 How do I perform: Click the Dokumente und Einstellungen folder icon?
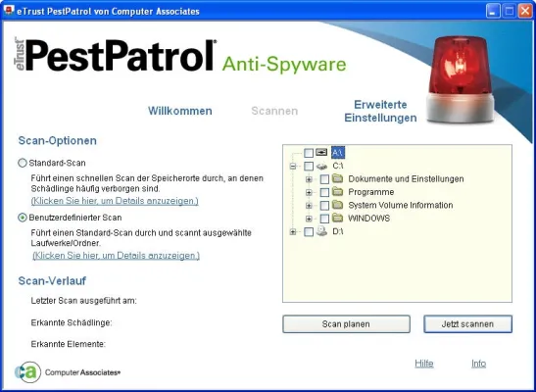[x=337, y=178]
